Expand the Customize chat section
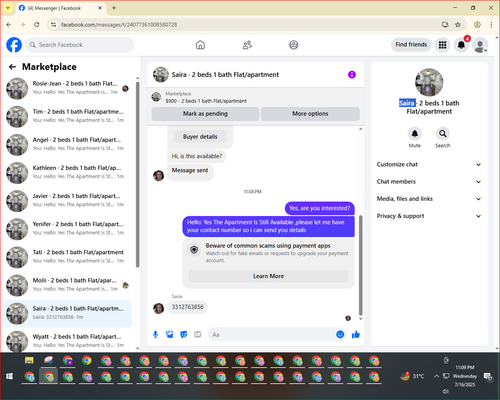The image size is (500, 400). [429, 164]
